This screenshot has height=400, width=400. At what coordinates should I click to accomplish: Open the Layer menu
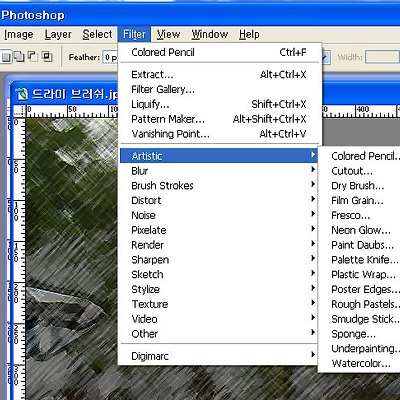pyautogui.click(x=58, y=35)
